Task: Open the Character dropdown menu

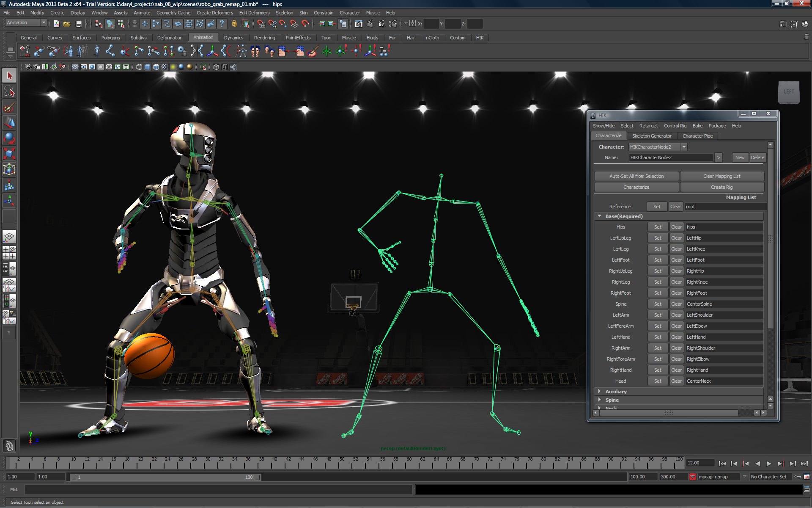Action: (x=684, y=146)
